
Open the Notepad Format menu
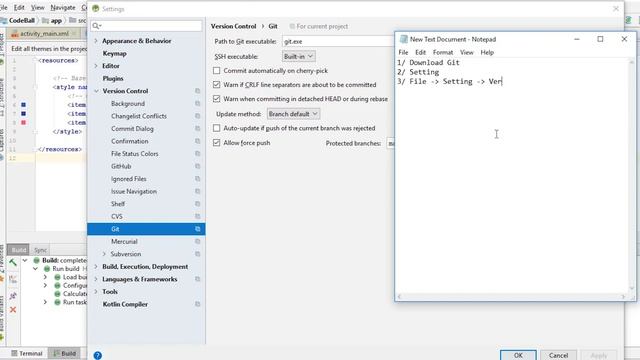click(x=443, y=52)
